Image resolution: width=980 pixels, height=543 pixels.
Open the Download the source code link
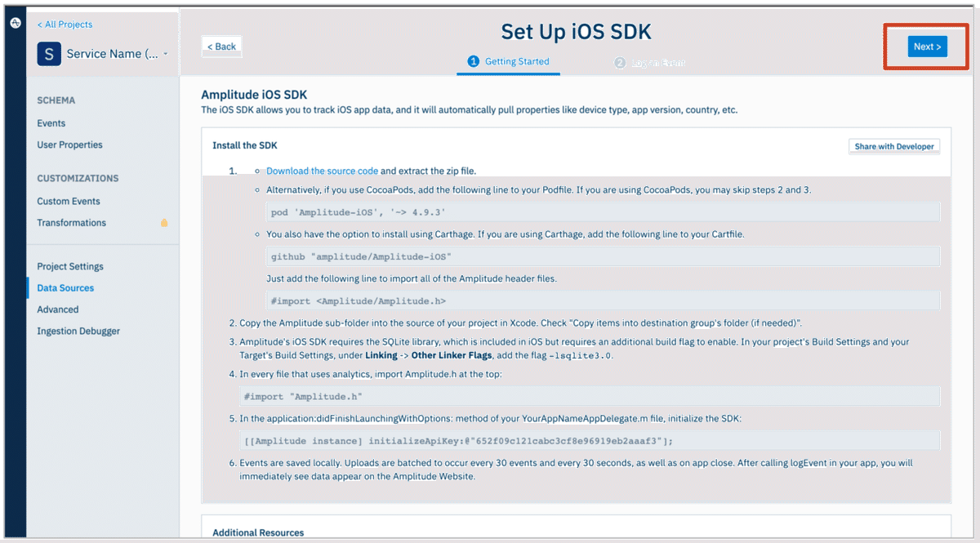tap(322, 171)
